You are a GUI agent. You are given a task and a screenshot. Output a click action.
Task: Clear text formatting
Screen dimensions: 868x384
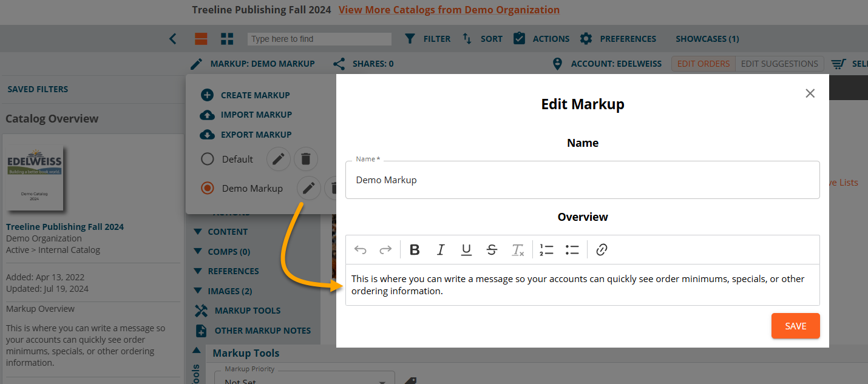click(x=518, y=250)
